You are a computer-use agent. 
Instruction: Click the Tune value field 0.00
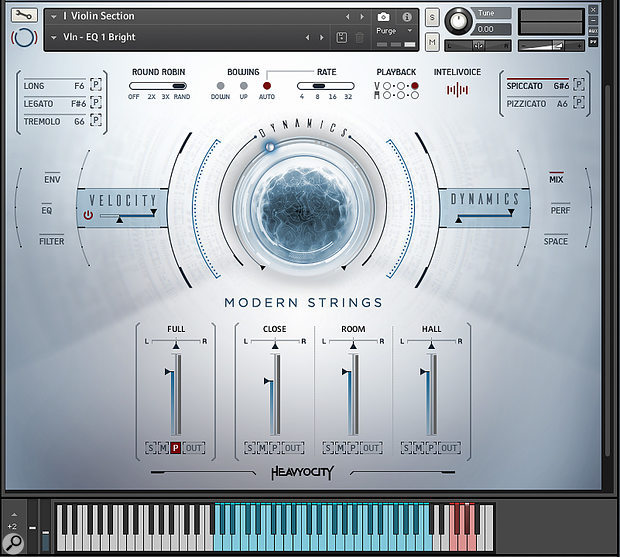click(493, 29)
